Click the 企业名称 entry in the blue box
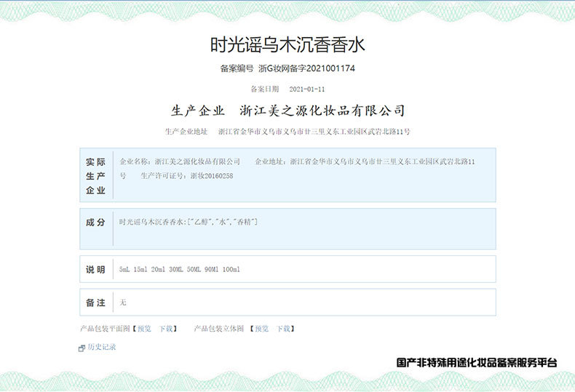The height and width of the screenshot is (392, 575). 180,161
